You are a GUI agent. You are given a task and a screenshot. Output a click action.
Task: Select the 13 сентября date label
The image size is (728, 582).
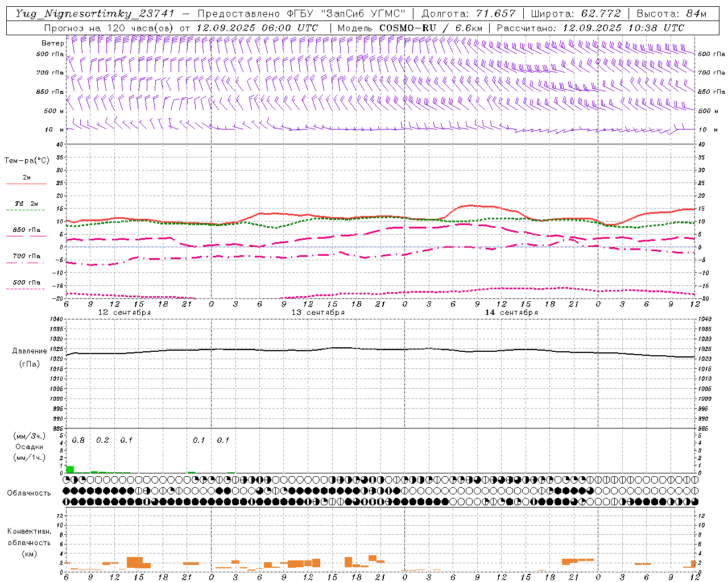pos(318,313)
